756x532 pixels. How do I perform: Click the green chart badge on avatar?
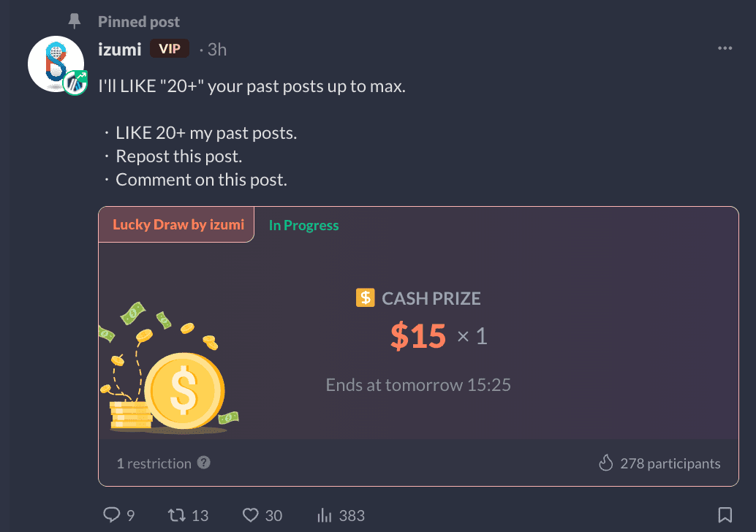click(x=75, y=83)
